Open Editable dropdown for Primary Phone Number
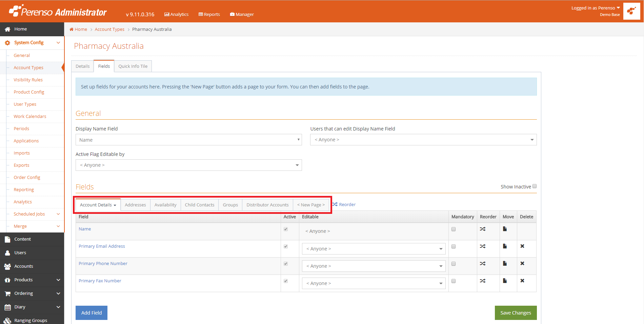 coord(374,266)
